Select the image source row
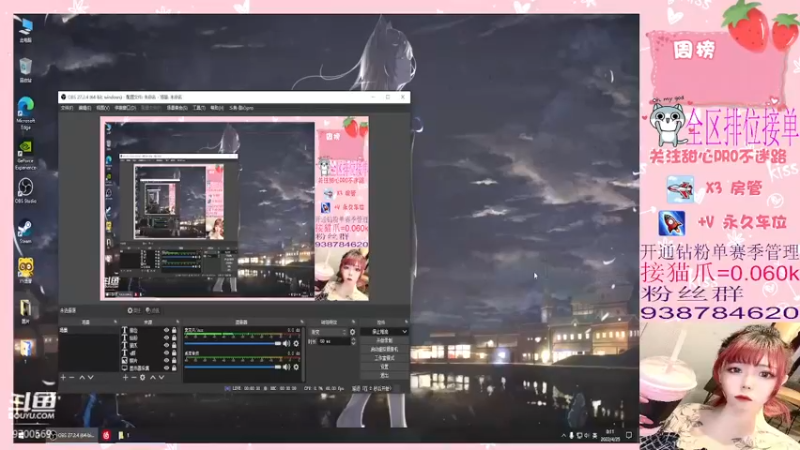Image resolution: width=800 pixels, height=450 pixels. tap(149, 360)
